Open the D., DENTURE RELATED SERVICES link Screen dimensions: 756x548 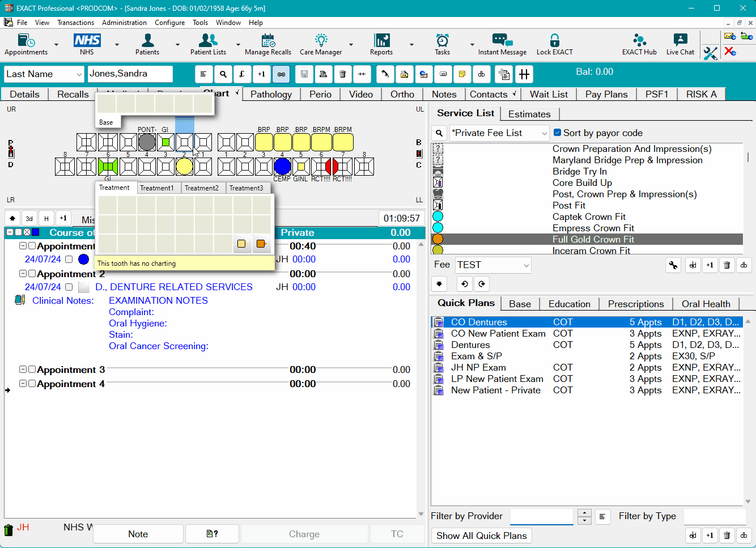coord(174,287)
